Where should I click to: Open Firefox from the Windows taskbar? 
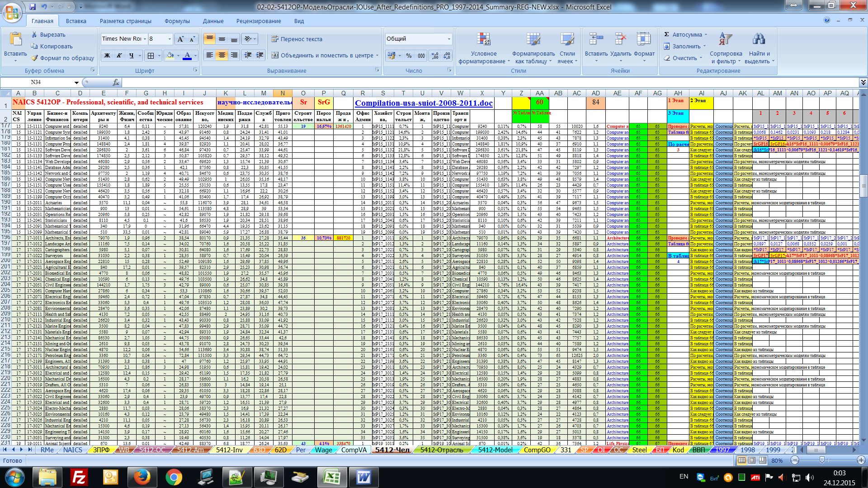pos(142,477)
